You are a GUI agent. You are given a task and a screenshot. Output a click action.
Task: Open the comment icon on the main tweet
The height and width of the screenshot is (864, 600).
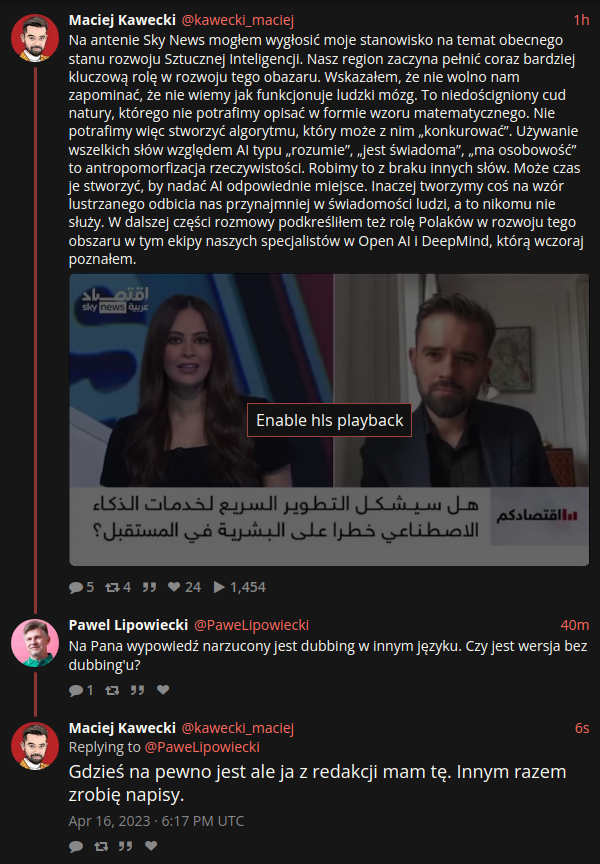(x=75, y=587)
